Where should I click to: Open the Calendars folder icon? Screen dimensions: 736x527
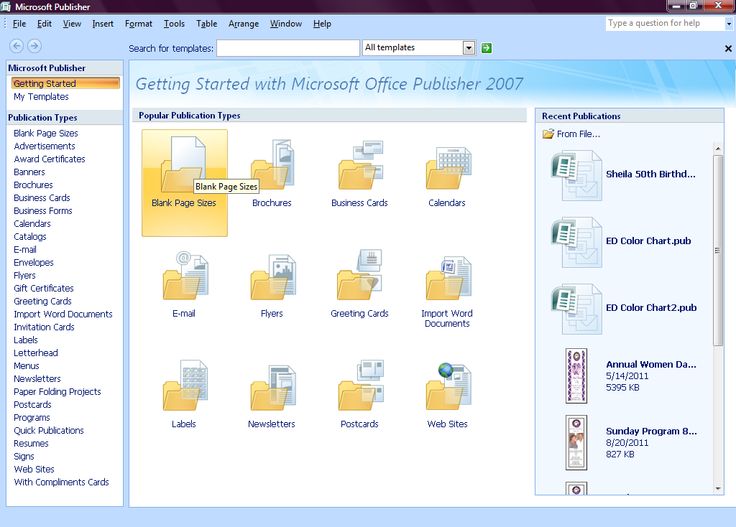click(x=448, y=167)
